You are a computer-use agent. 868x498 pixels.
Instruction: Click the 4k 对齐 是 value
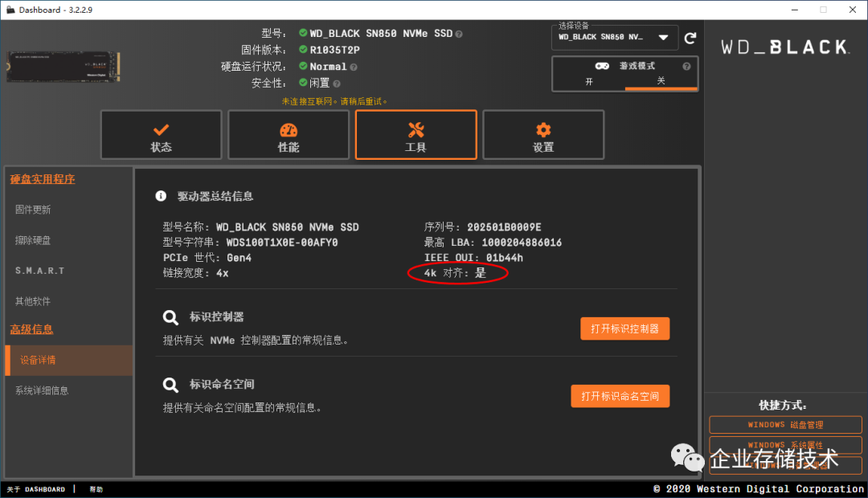481,273
